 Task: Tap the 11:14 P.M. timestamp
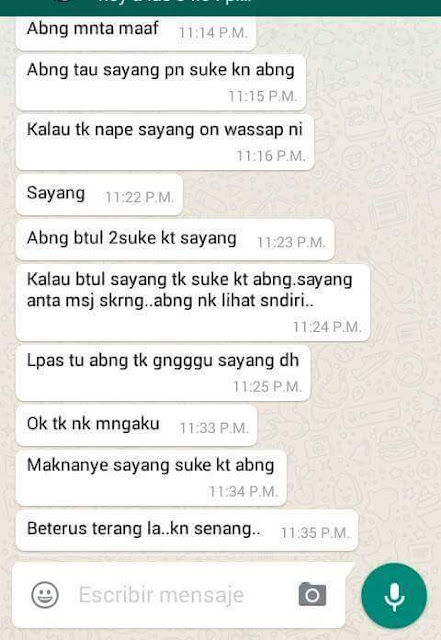[213, 32]
